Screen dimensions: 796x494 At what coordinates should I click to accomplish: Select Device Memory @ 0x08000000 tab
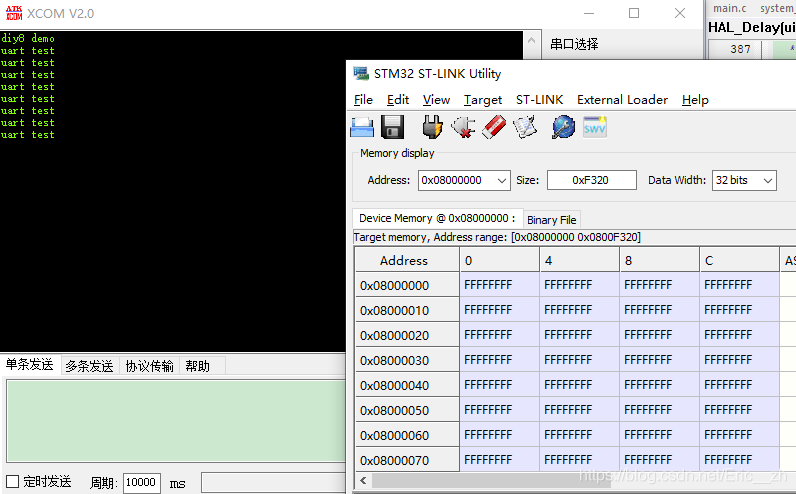(x=437, y=218)
